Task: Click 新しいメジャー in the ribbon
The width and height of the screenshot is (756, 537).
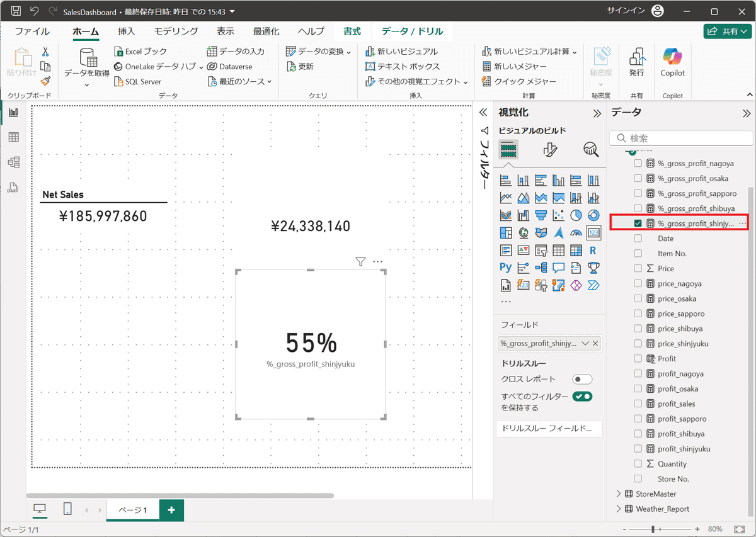Action: (514, 66)
